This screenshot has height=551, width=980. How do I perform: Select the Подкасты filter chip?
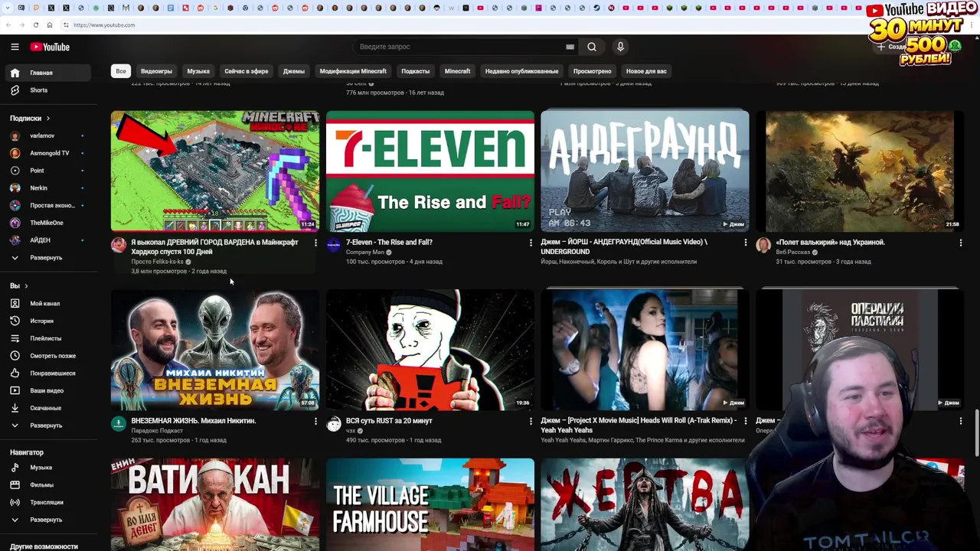tap(416, 71)
